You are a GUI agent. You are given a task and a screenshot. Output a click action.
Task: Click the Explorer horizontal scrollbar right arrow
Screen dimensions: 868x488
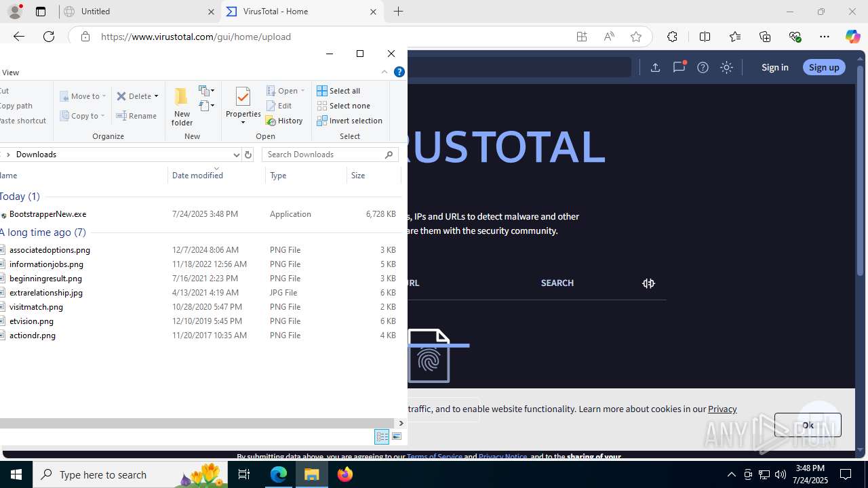click(x=401, y=424)
